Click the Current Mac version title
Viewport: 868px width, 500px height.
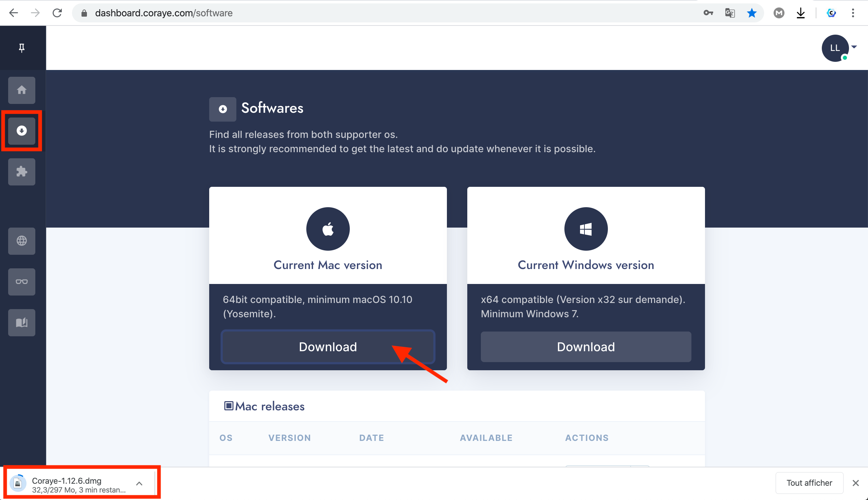pyautogui.click(x=328, y=265)
